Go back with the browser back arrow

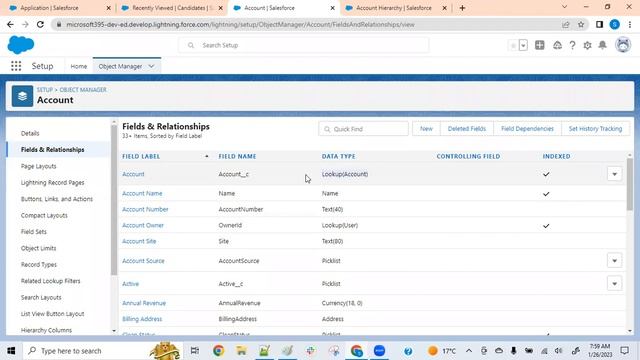[10, 24]
